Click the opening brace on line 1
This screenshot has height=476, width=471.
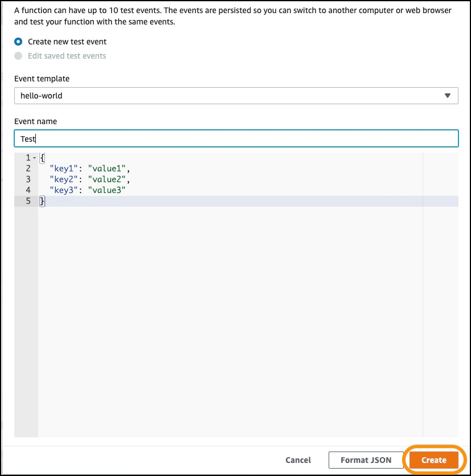[x=42, y=158]
